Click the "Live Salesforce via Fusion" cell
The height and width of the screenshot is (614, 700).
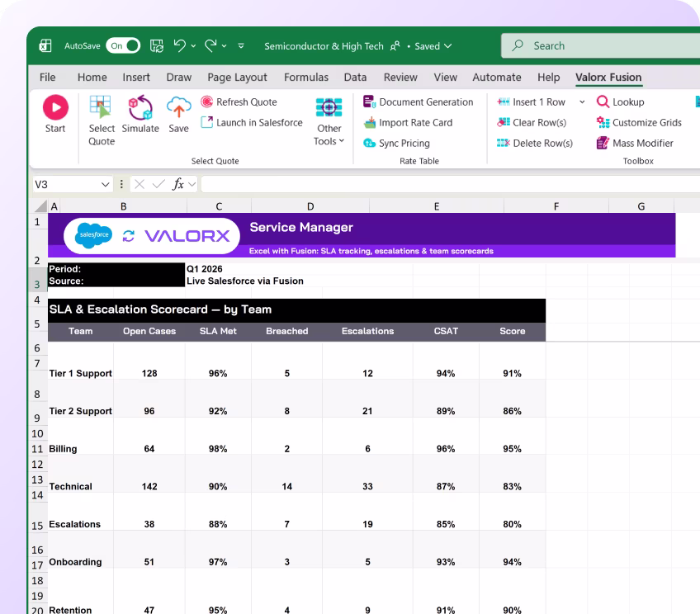[x=244, y=281]
